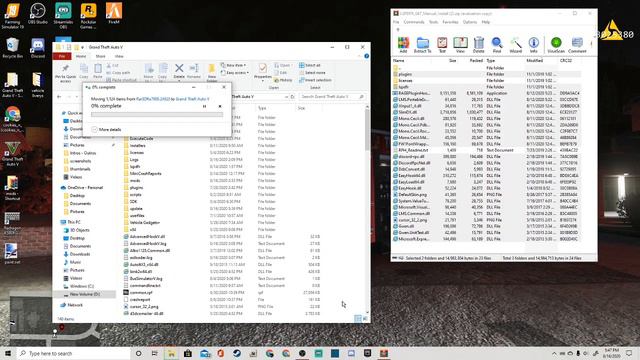Switch to the Share tab in Explorer

coord(100,56)
